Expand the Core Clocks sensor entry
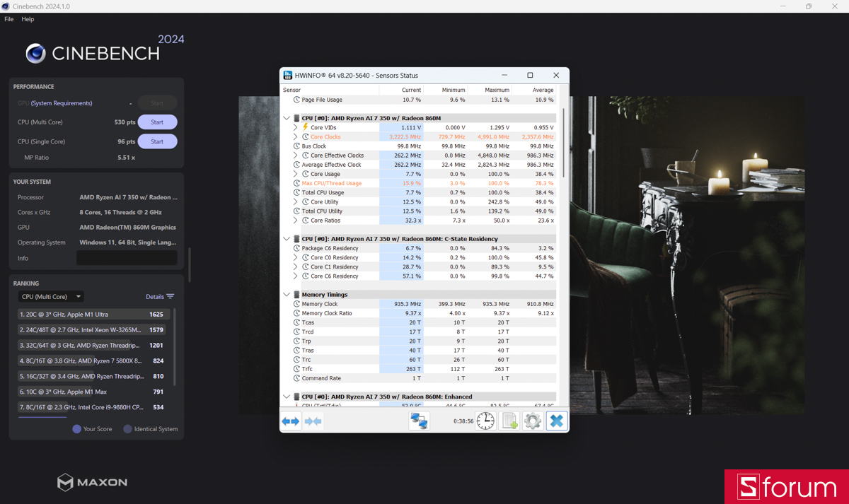 pos(296,136)
